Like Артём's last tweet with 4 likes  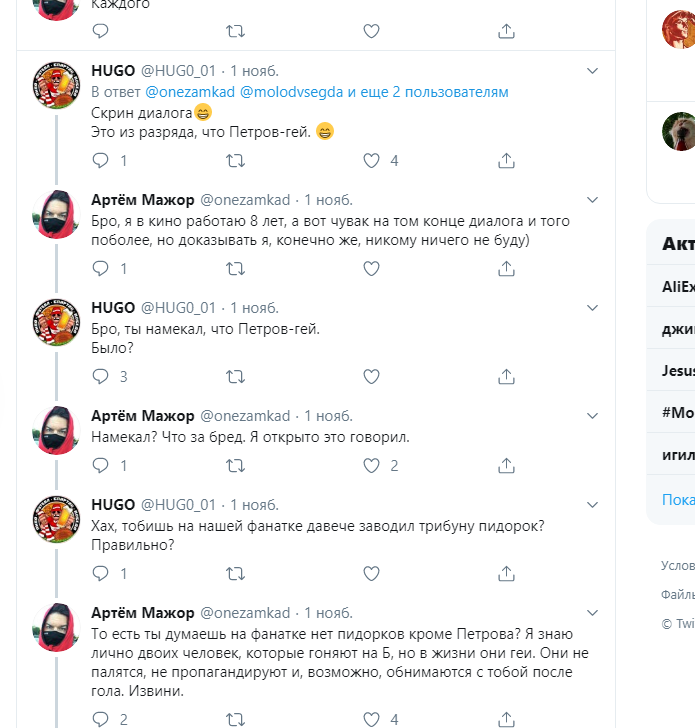click(x=371, y=719)
